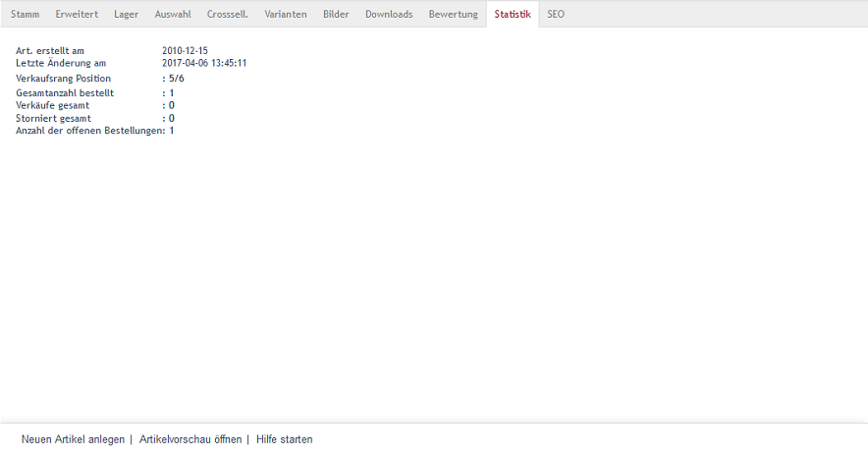Viewport: 868px width, 456px height.
Task: Click the Neuen Artikel anlegen link
Action: pyautogui.click(x=73, y=439)
